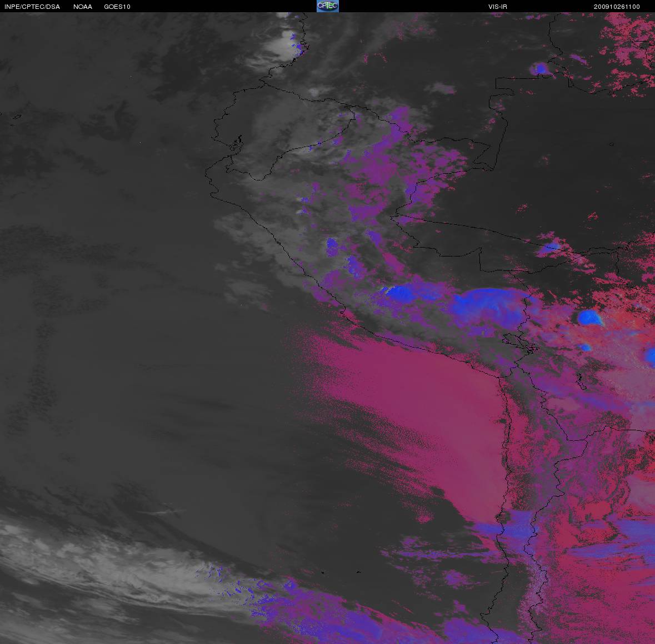The image size is (655, 644).
Task: Click the bright blue oval cell near right edge
Action: point(589,318)
